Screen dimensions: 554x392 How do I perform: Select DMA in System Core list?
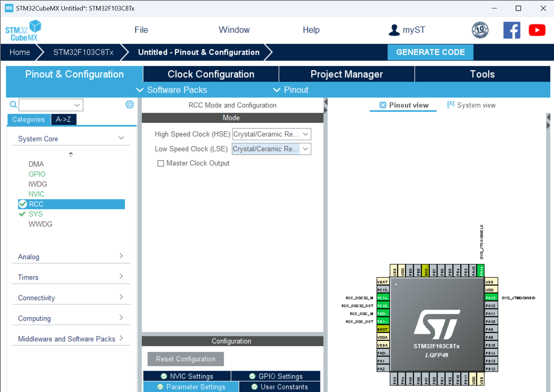[36, 164]
